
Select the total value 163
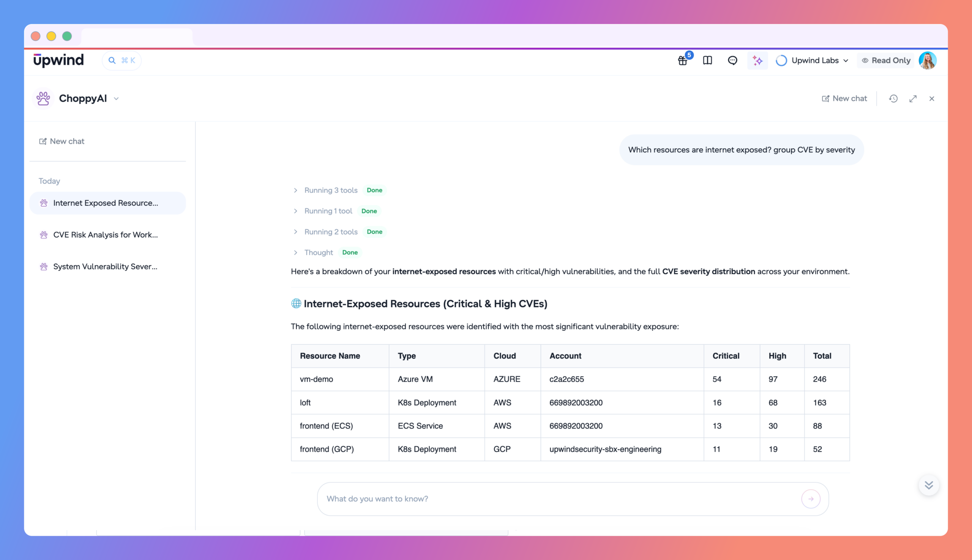click(827, 403)
